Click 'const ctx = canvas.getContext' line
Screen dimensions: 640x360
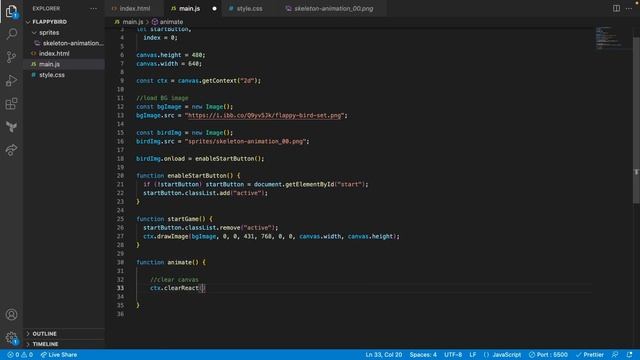click(198, 81)
